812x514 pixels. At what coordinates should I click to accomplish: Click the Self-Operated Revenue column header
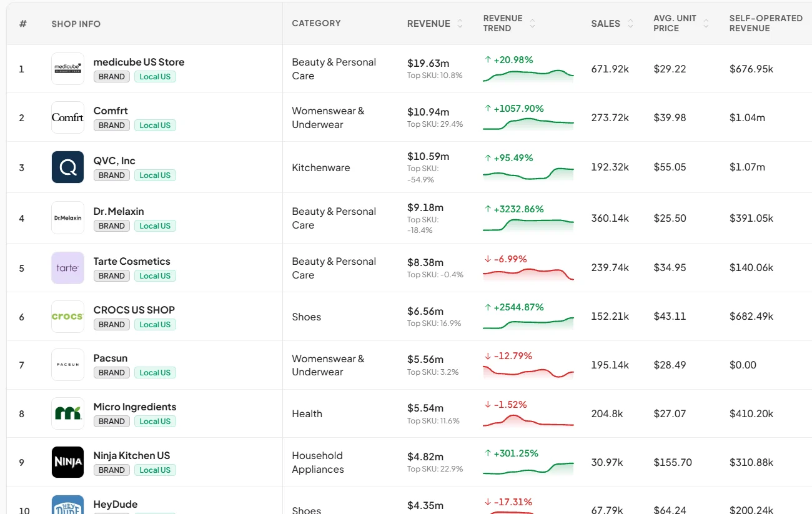(766, 23)
